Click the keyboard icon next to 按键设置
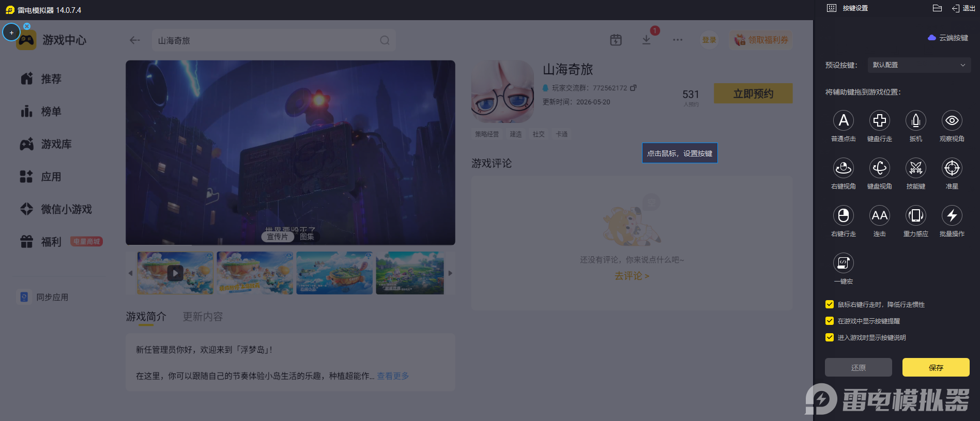The height and width of the screenshot is (421, 980). pyautogui.click(x=831, y=8)
